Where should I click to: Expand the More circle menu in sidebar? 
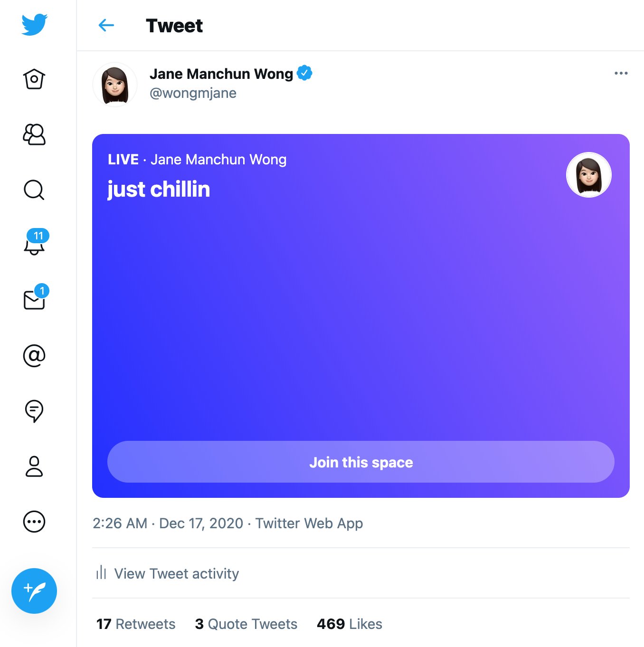[34, 522]
